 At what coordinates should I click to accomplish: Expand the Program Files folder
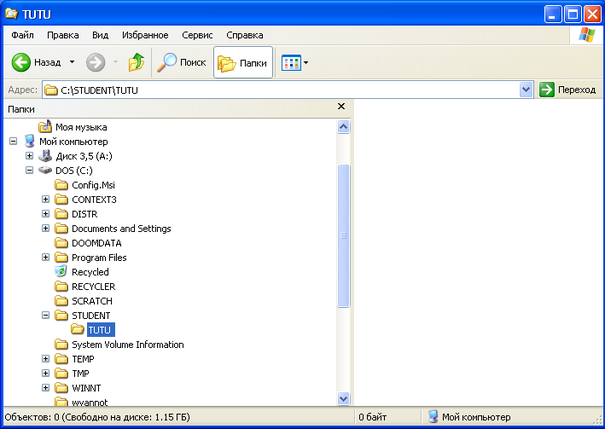coord(46,257)
